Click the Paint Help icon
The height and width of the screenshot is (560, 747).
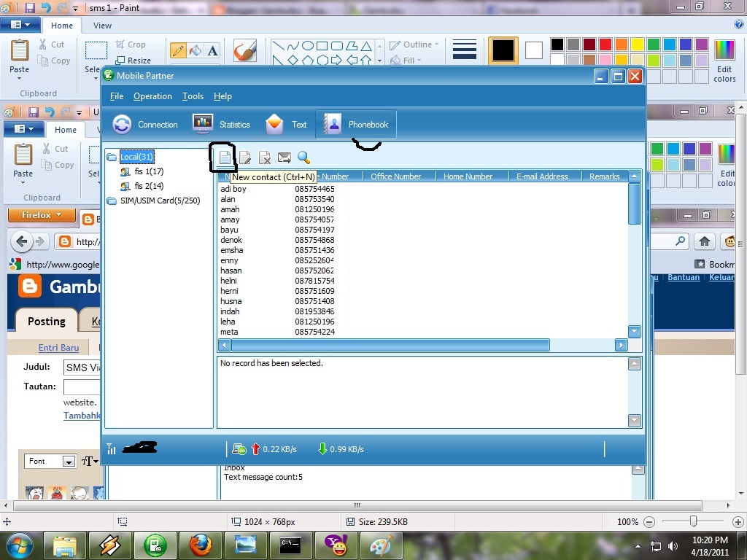[x=740, y=24]
